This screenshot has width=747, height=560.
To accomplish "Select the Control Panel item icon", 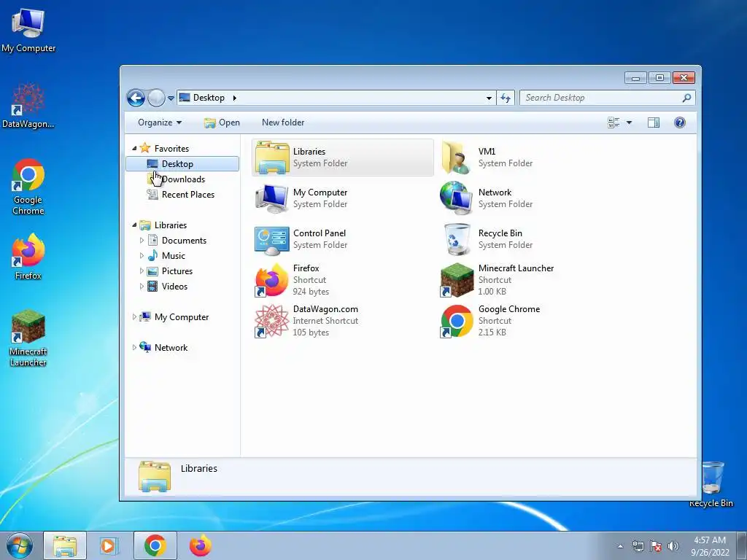I will point(271,239).
